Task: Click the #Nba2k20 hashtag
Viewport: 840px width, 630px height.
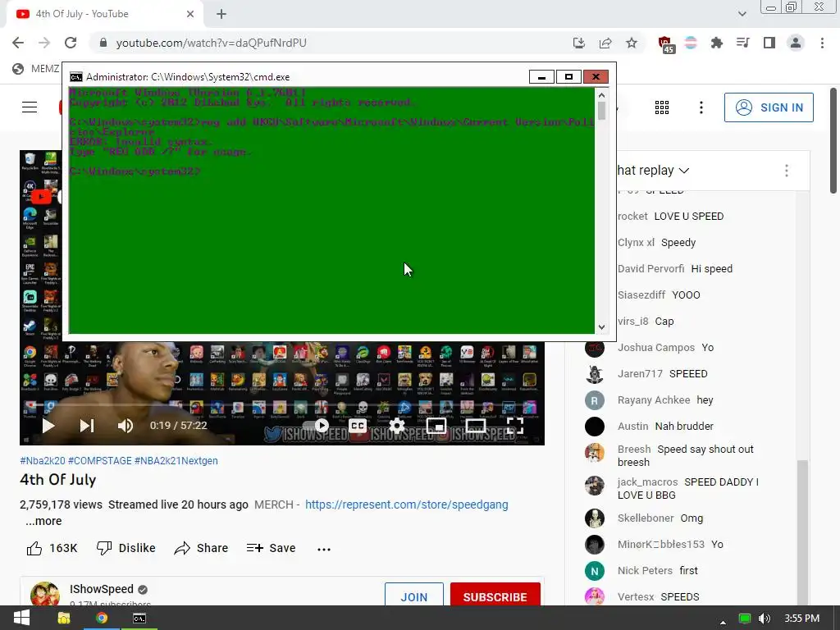Action: [x=43, y=461]
